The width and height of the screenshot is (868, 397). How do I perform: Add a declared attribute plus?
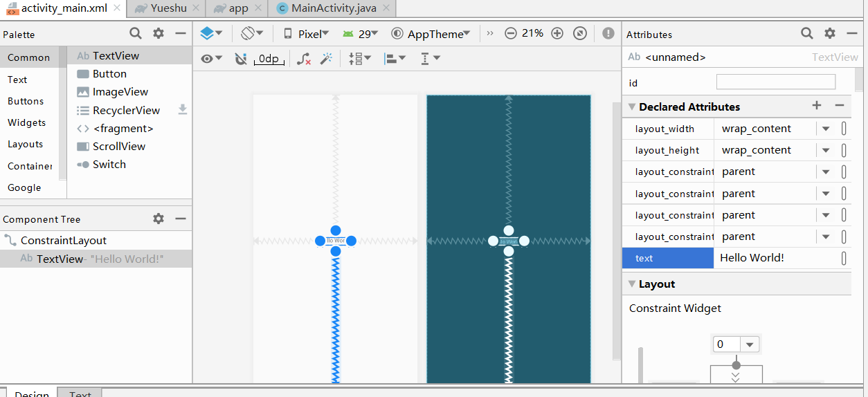pyautogui.click(x=817, y=105)
